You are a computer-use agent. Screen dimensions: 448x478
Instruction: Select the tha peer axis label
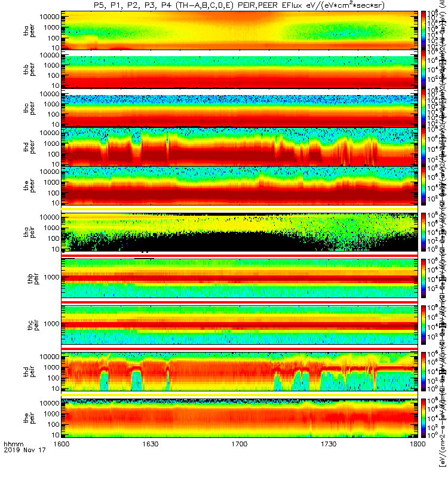[29, 31]
